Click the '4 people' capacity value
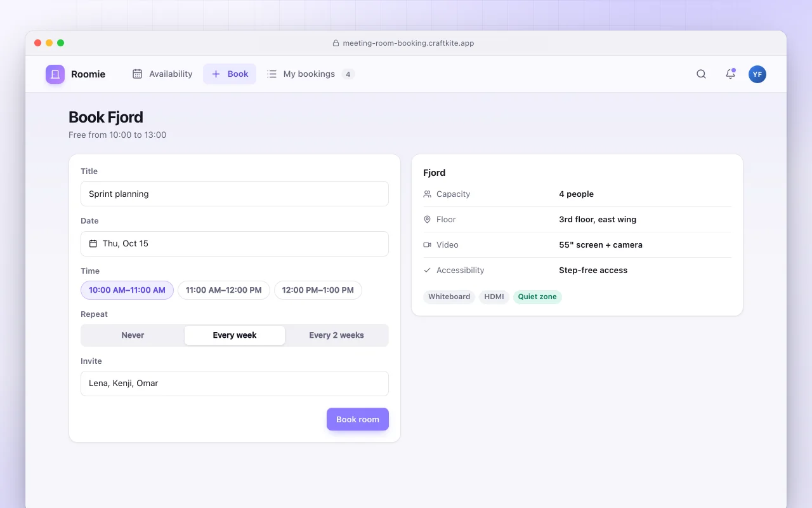Image resolution: width=812 pixels, height=508 pixels. [576, 194]
